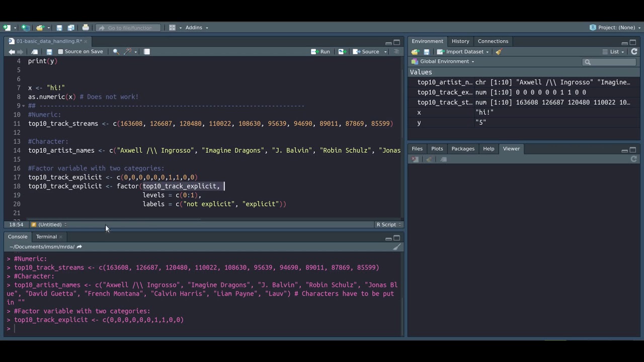
Task: Click the Create a project icon
Action: [26, 28]
